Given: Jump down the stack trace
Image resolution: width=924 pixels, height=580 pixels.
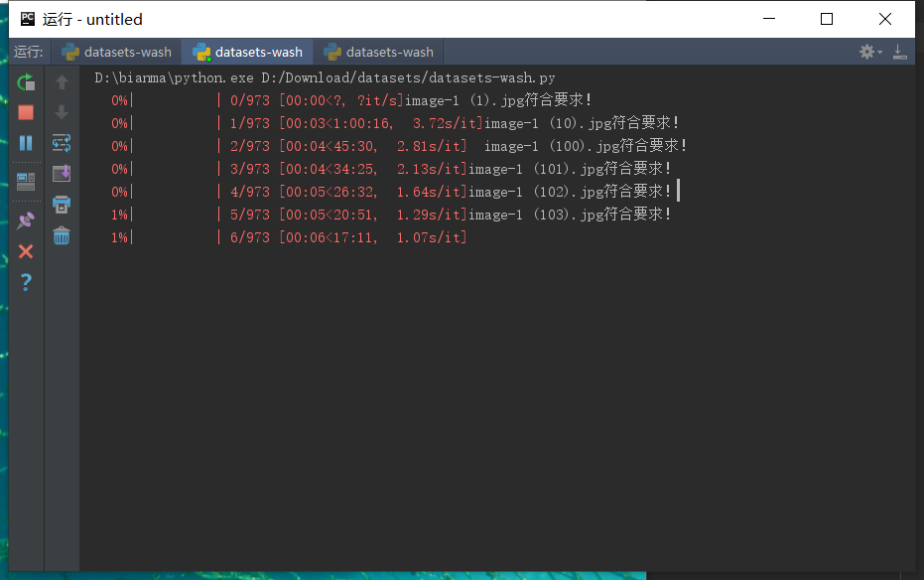Looking at the screenshot, I should tap(61, 112).
